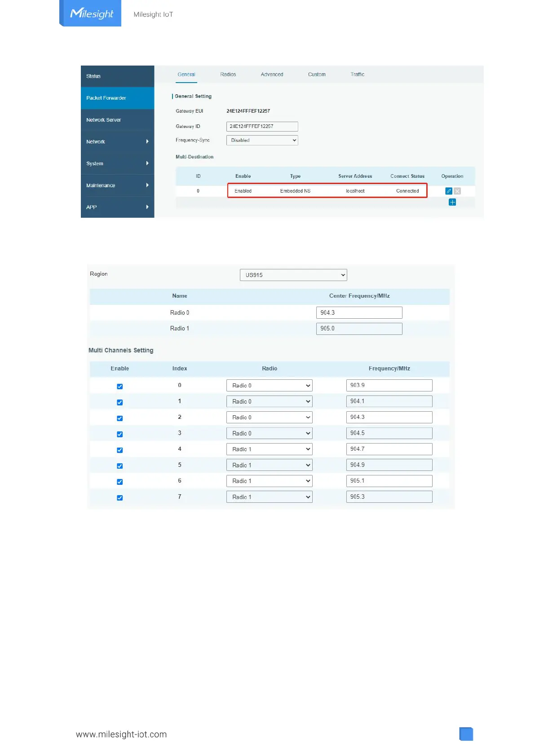Screen dimensions: 535x756
Task: Open the www.milesight-iot.com link
Action: [x=121, y=734]
